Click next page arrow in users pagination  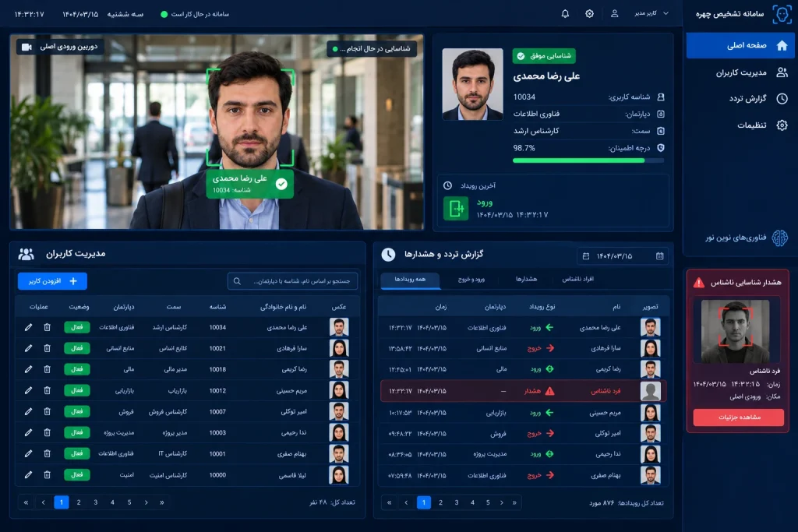146,502
